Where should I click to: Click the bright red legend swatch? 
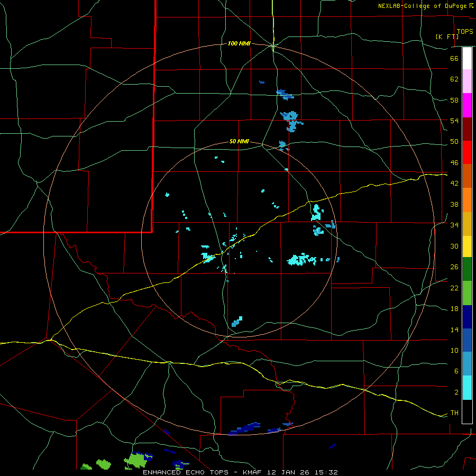pyautogui.click(x=467, y=152)
